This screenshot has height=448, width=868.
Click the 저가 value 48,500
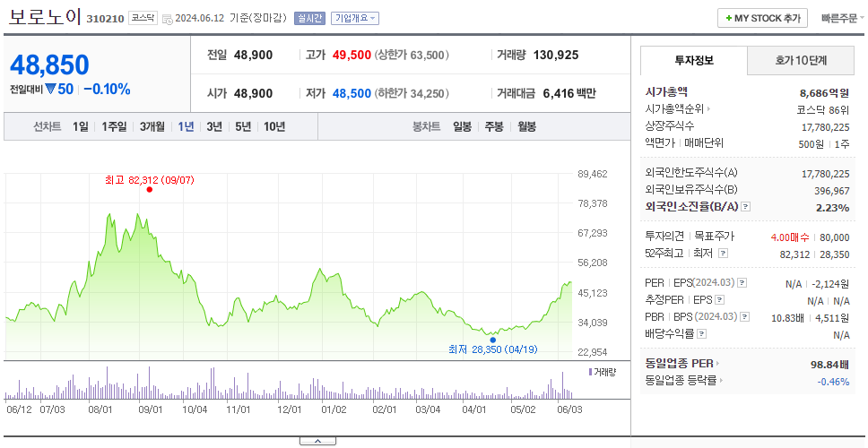point(352,93)
